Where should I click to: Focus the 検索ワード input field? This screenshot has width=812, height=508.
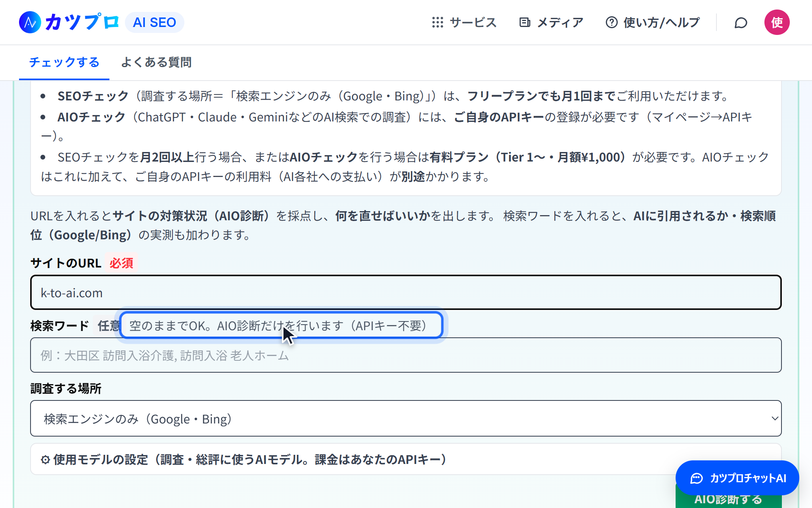tap(406, 355)
